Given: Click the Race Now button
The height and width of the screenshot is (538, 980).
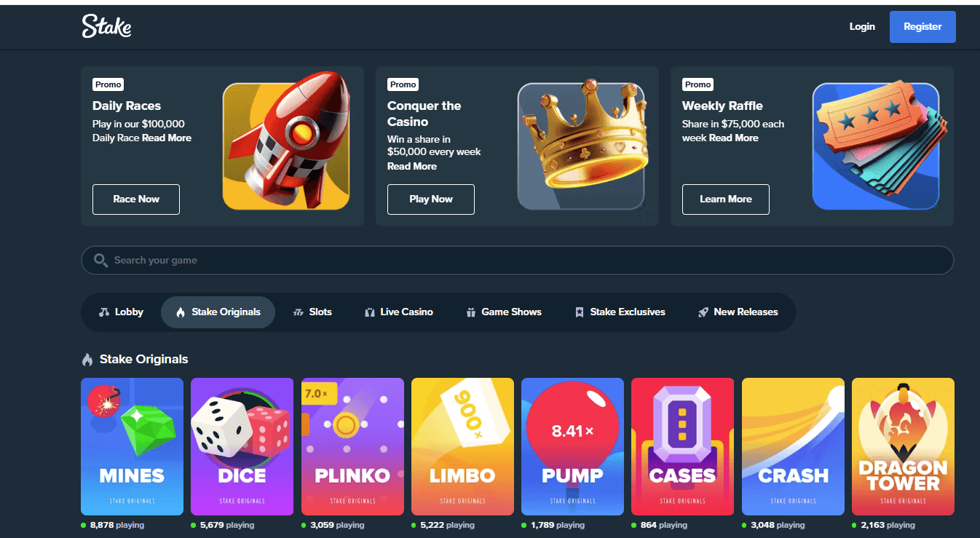Looking at the screenshot, I should (136, 199).
